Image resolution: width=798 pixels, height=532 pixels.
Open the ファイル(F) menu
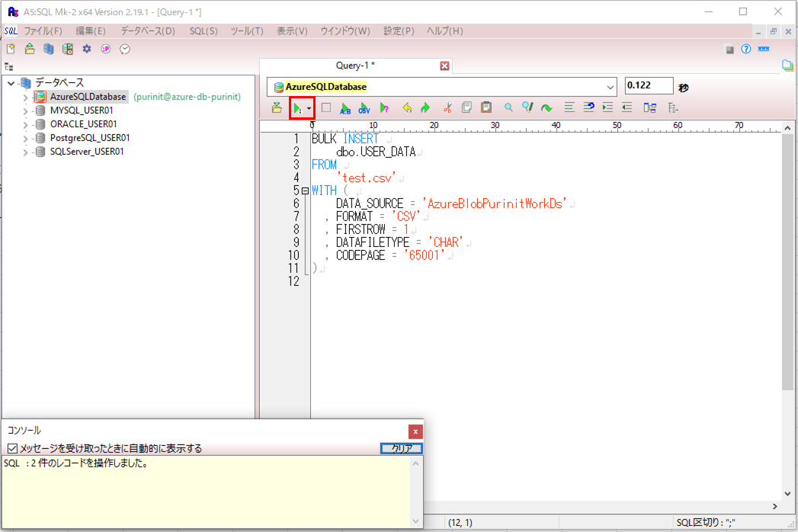43,31
